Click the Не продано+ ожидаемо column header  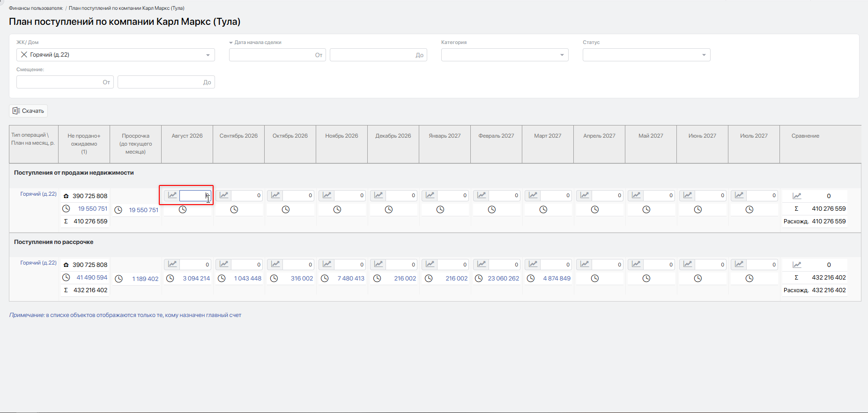tap(84, 144)
